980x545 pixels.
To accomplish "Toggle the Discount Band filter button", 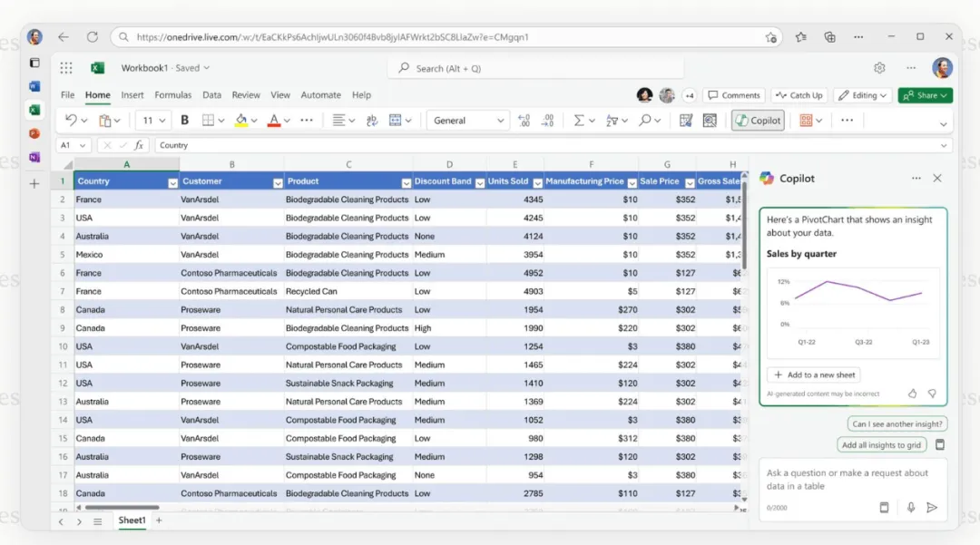I will [x=479, y=182].
